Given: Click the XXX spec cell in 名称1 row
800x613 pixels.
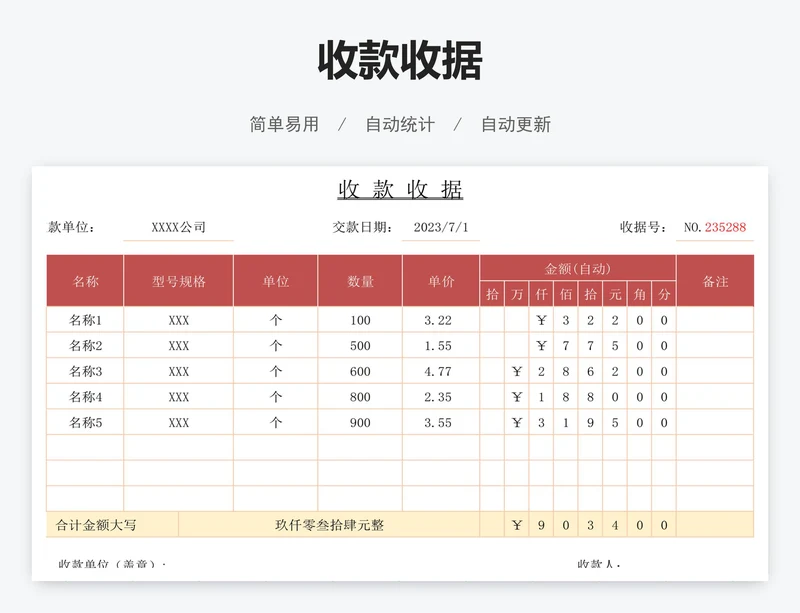Looking at the screenshot, I should tap(179, 320).
